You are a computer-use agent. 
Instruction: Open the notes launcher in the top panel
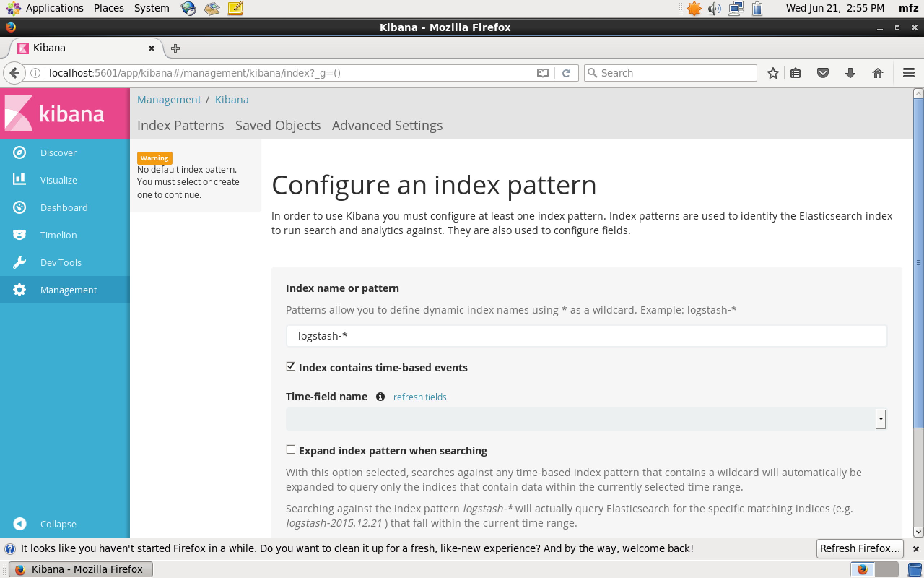[x=236, y=8]
